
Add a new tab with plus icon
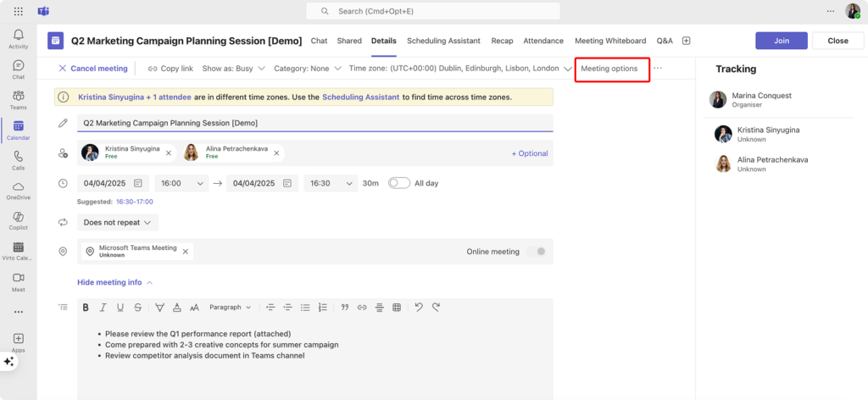pyautogui.click(x=687, y=41)
